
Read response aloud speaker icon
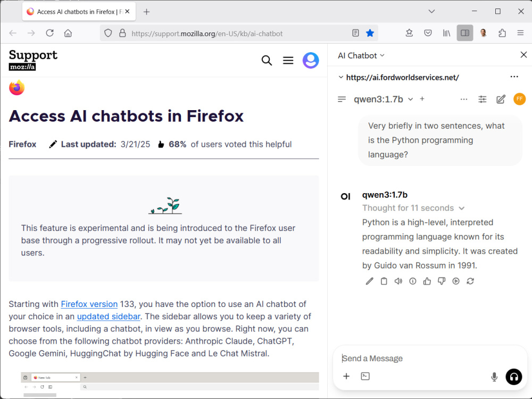(x=398, y=281)
